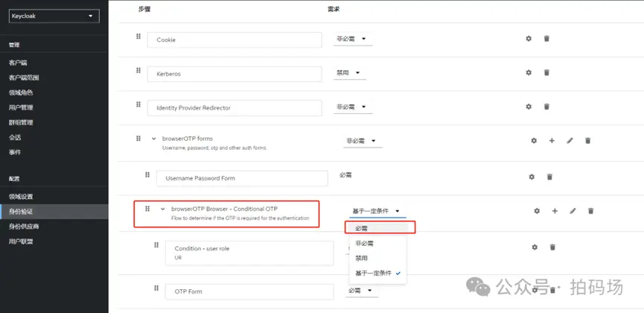The height and width of the screenshot is (313, 644).
Task: Click the Cookie step name field
Action: pos(235,40)
